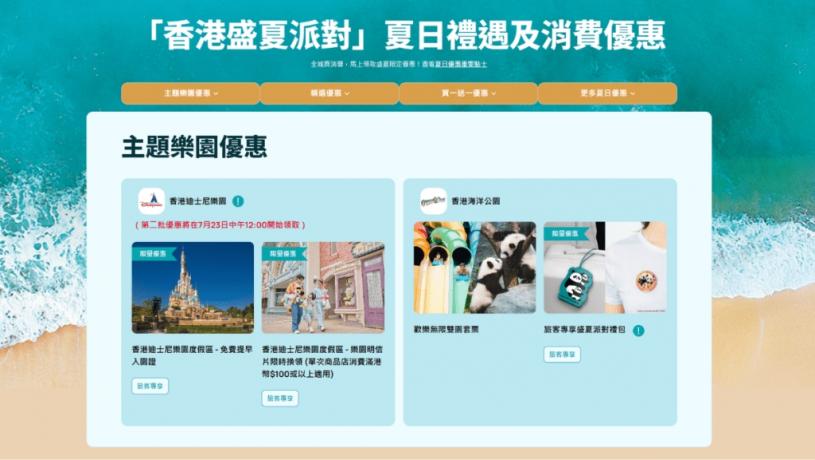Click 旅客專享 button under early park entry offer

coord(150,386)
